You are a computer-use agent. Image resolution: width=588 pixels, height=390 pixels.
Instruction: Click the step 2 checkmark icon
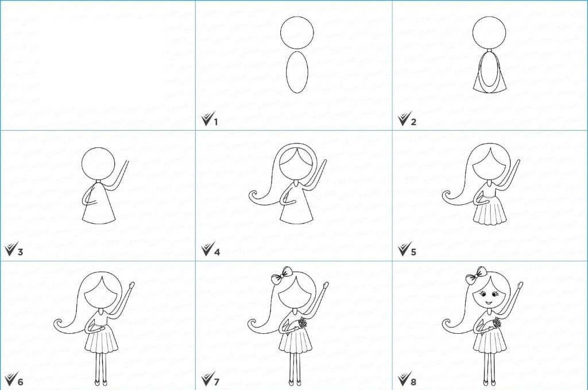pos(404,119)
